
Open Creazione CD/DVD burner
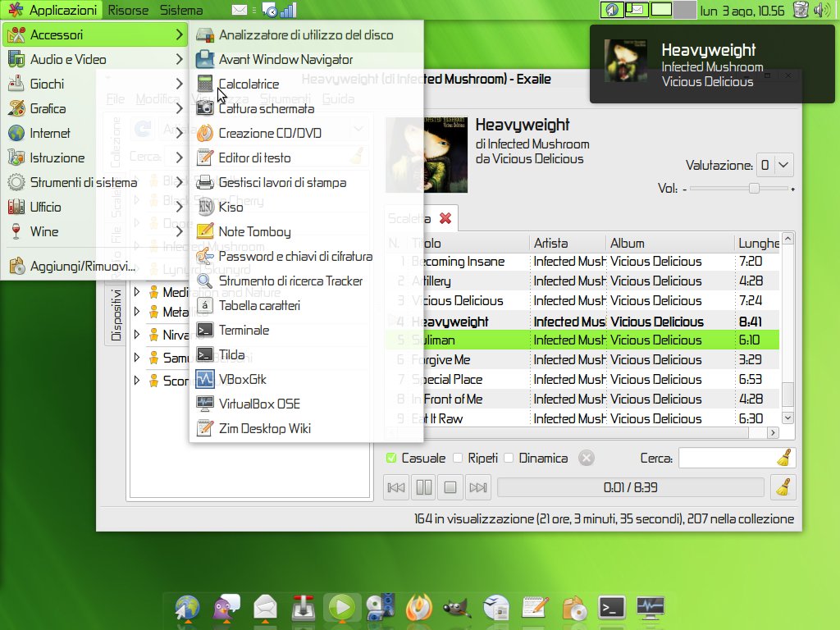(307, 134)
